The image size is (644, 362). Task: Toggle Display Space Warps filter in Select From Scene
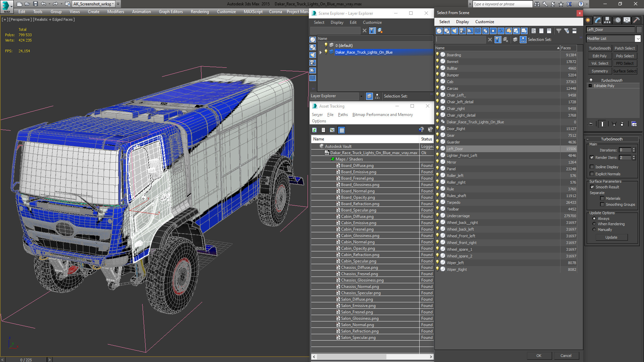coord(478,31)
